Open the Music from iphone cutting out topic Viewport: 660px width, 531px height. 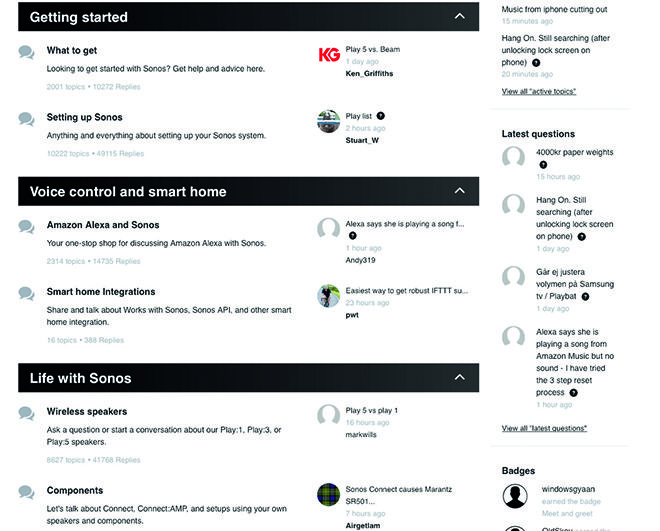tap(554, 9)
